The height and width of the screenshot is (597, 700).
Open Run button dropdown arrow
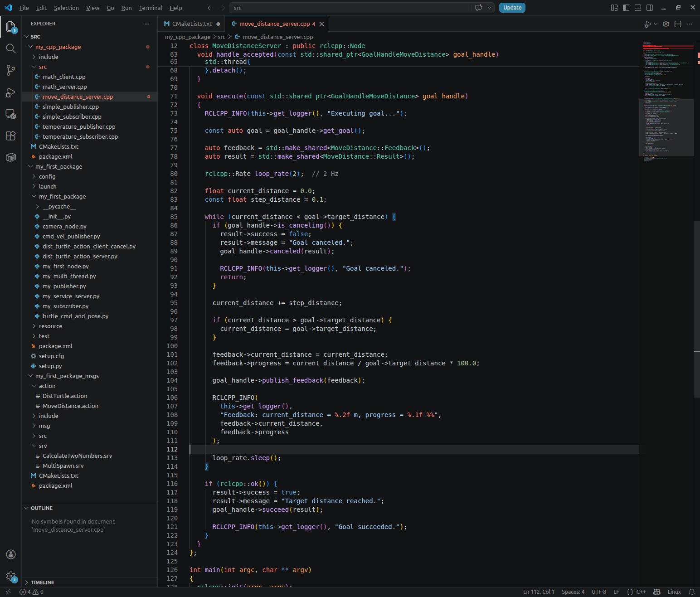click(656, 24)
